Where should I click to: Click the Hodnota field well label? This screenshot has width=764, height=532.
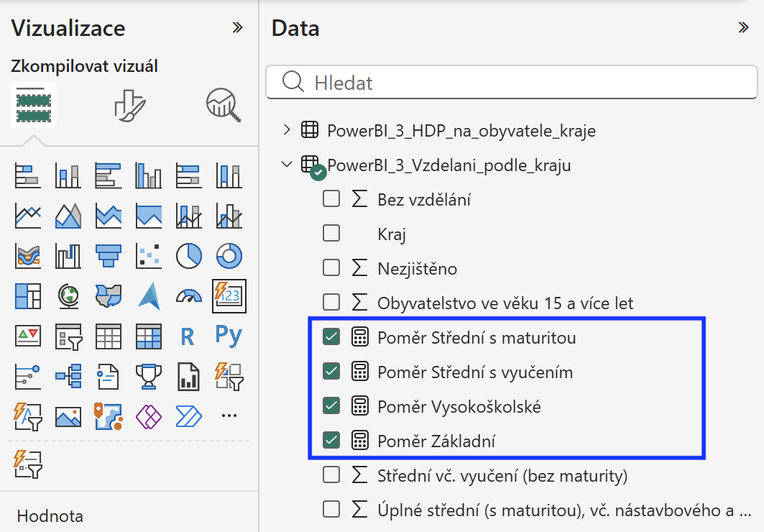[x=50, y=516]
